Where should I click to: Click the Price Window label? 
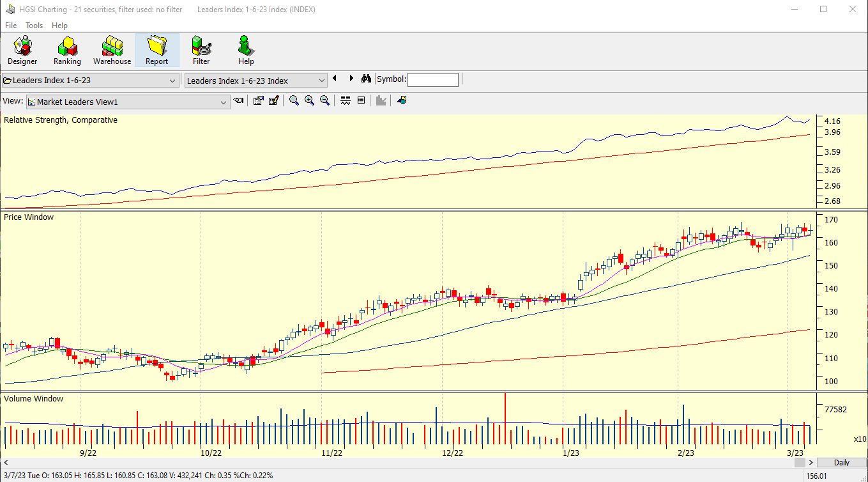[29, 217]
